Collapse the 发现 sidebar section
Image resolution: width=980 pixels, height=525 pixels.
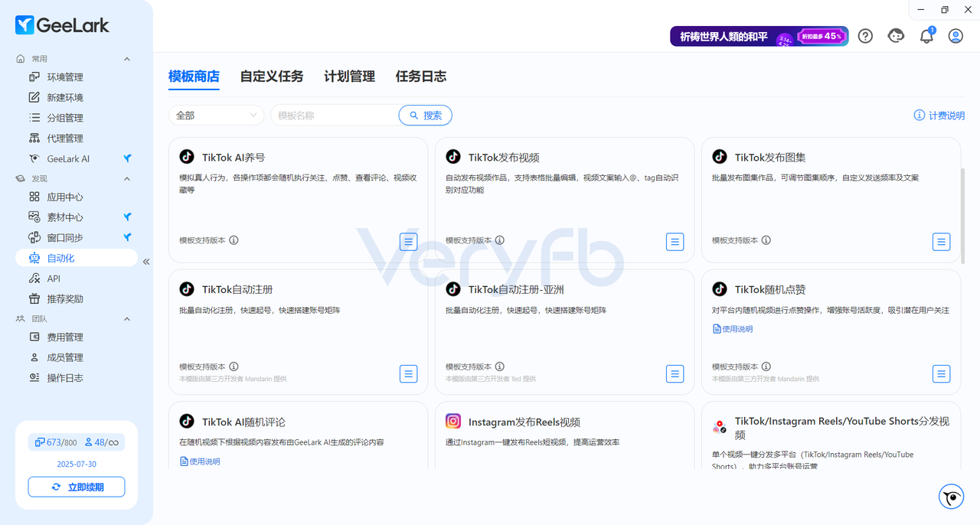tap(127, 178)
